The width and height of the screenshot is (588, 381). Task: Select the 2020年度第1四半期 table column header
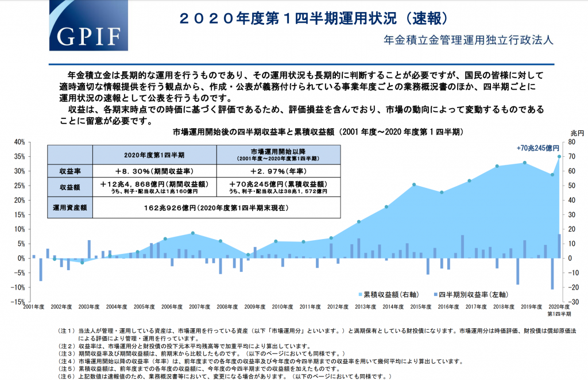tap(154, 155)
